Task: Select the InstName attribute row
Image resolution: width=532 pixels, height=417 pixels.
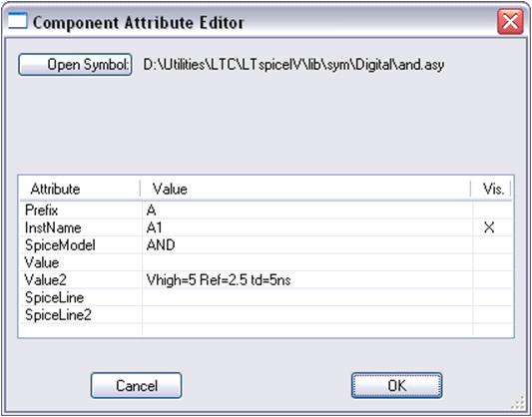Action: point(266,227)
